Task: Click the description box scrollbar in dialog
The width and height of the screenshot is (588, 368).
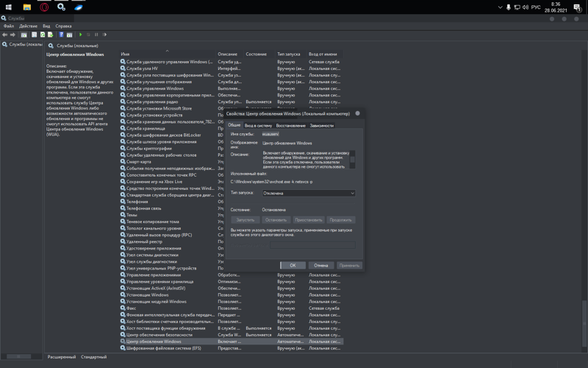Action: coord(352,160)
